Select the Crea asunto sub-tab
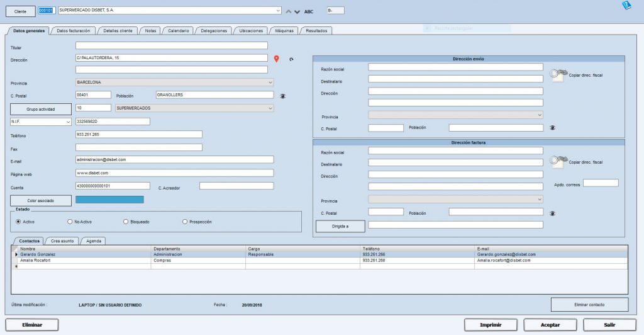Viewport: 644px width, 335px height. click(x=62, y=241)
